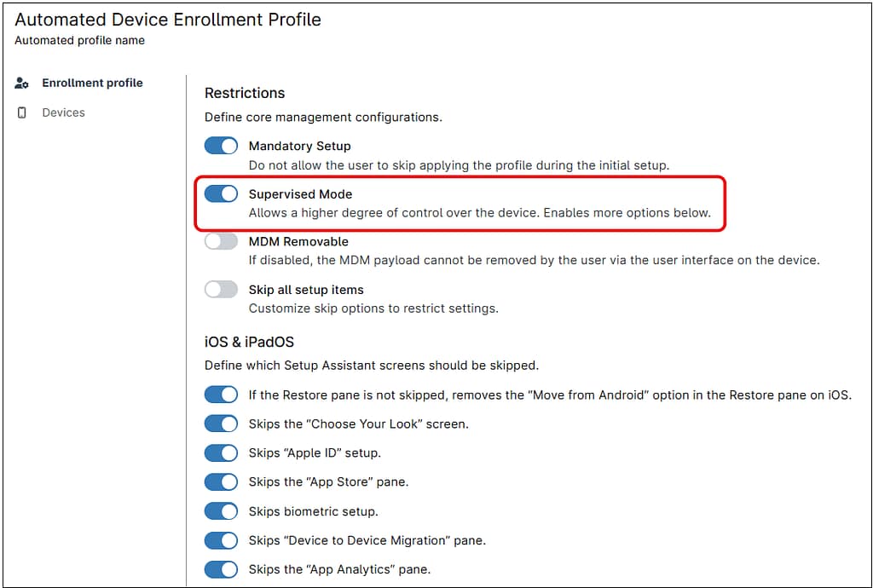Viewport: 873px width, 588px height.
Task: Click the Skip all setup items label
Action: [306, 290]
